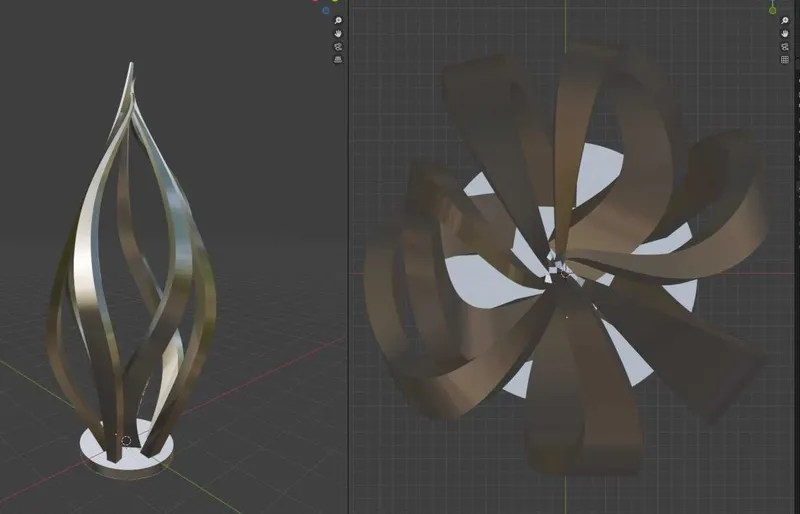Screen dimensions: 800x514
Task: Switch perspective/orthographic in the left viewport
Action: pos(338,60)
